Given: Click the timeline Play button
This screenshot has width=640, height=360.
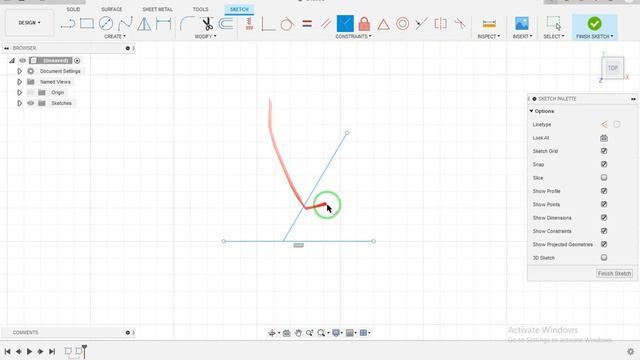Looking at the screenshot, I should tap(29, 351).
